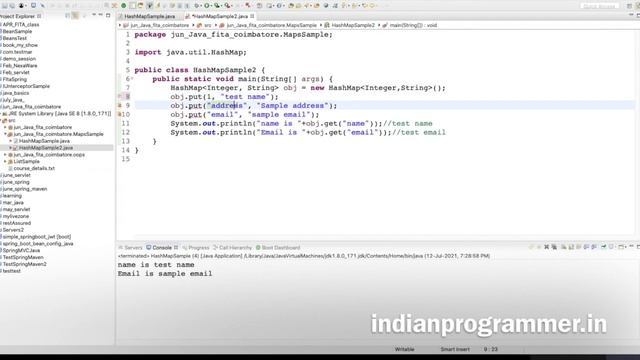Click the warning marker on line 10
This screenshot has height=360, width=640.
click(120, 114)
